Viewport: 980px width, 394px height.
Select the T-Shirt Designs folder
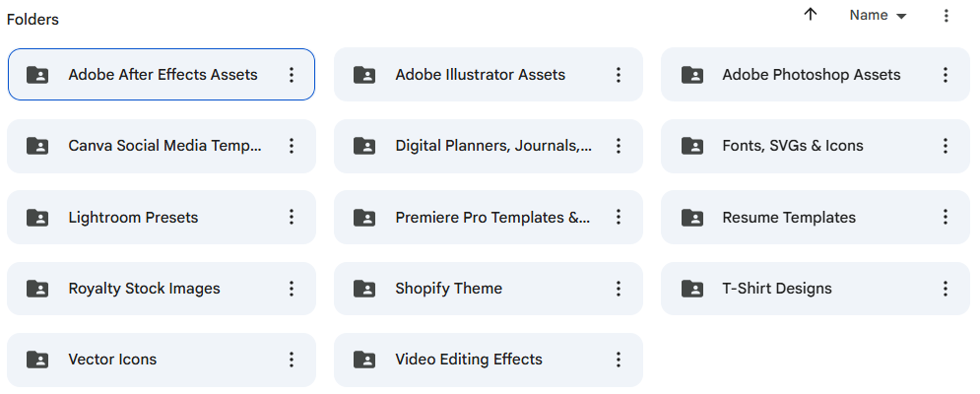click(815, 289)
